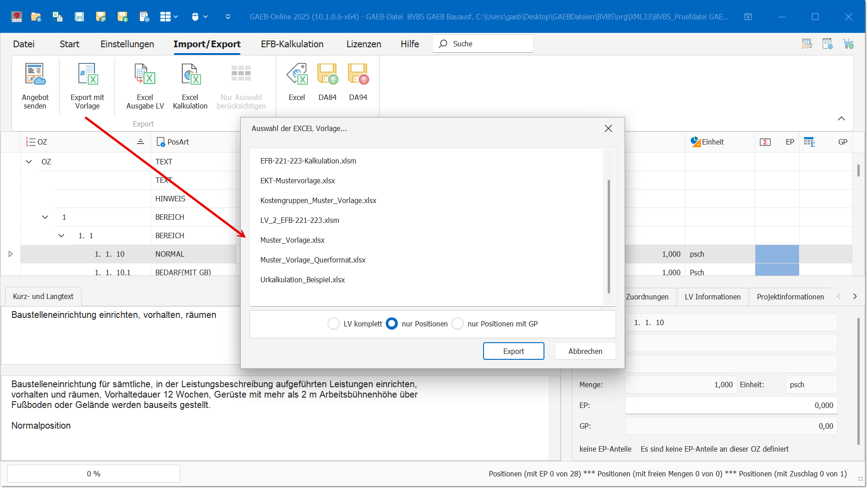Viewport: 868px width, 489px height.
Task: Switch to the LV Informationen tab
Action: tap(712, 297)
